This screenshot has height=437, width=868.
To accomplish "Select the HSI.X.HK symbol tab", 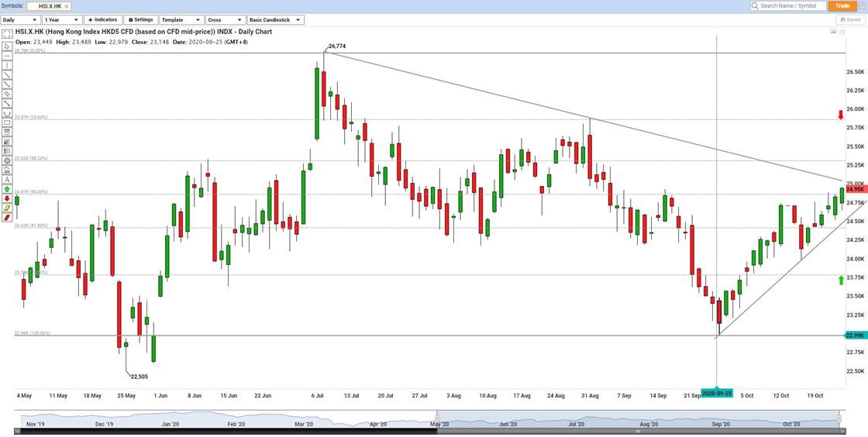I will pos(50,5).
